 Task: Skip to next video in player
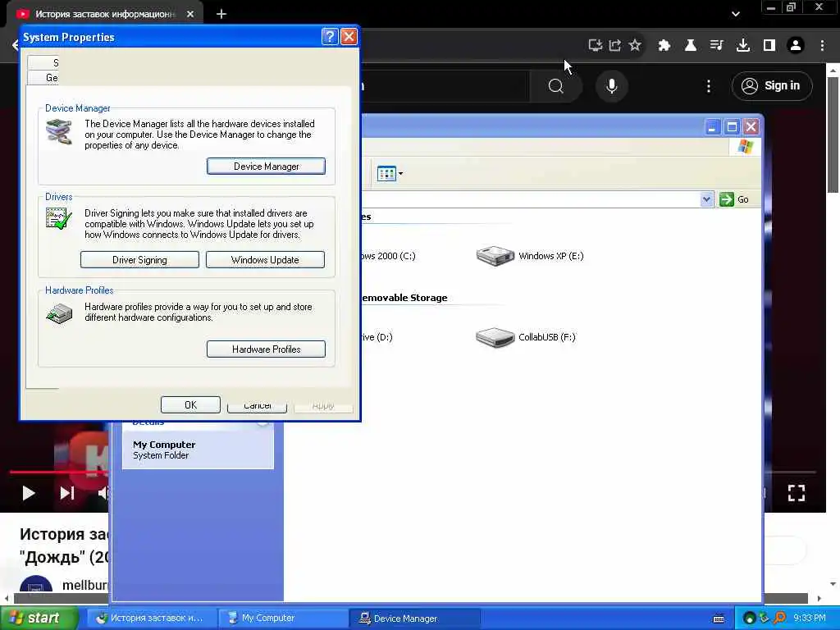pos(67,493)
